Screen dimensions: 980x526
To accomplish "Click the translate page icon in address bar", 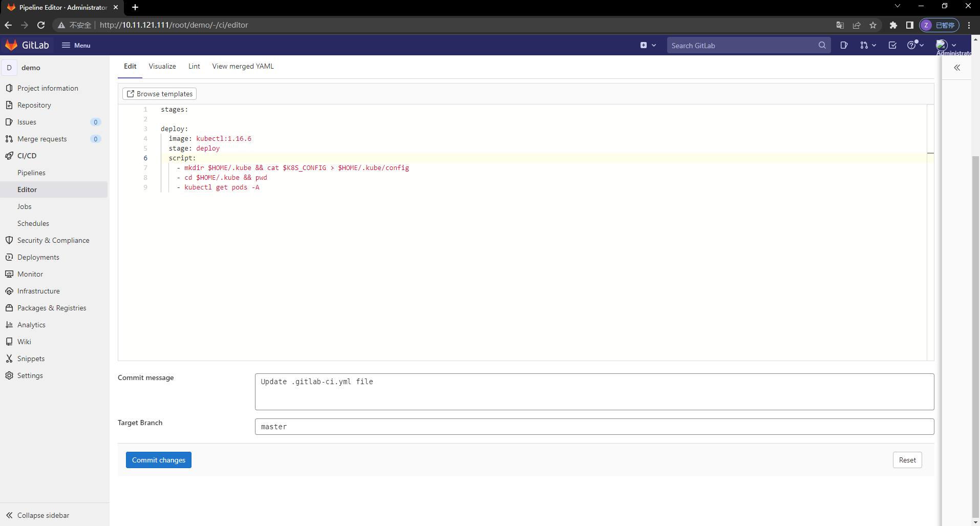I will point(840,25).
